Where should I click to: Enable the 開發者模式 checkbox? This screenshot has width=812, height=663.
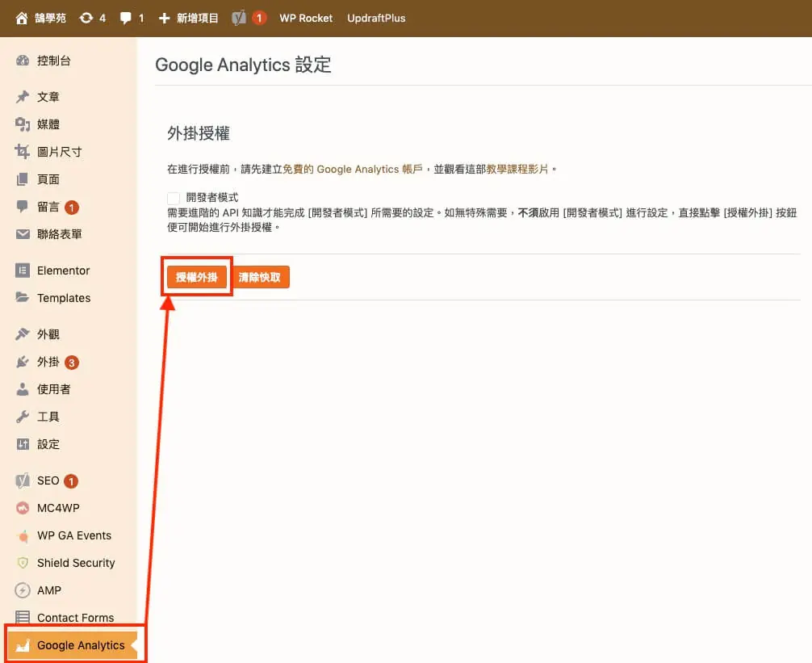[x=174, y=198]
